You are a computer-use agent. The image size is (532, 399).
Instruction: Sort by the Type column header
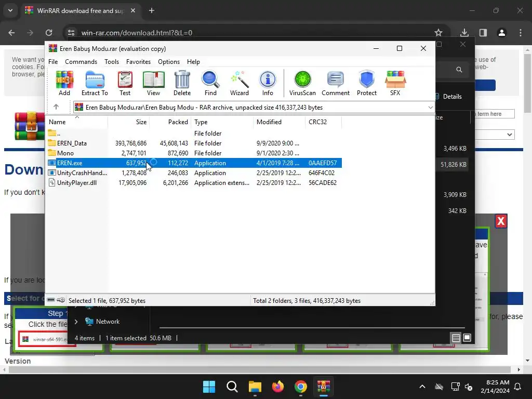click(x=222, y=122)
